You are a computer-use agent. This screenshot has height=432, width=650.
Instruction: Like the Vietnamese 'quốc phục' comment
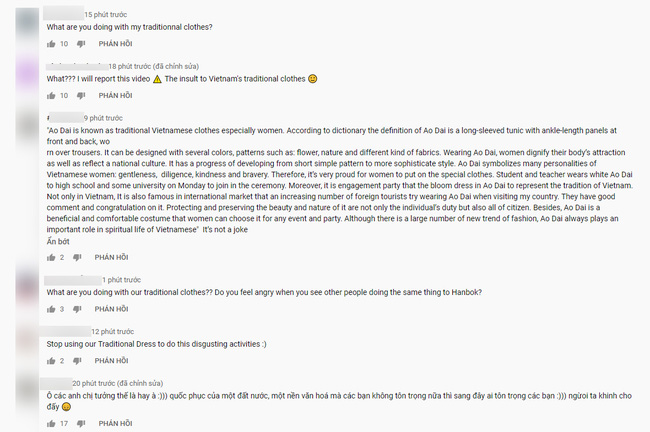[x=51, y=423]
